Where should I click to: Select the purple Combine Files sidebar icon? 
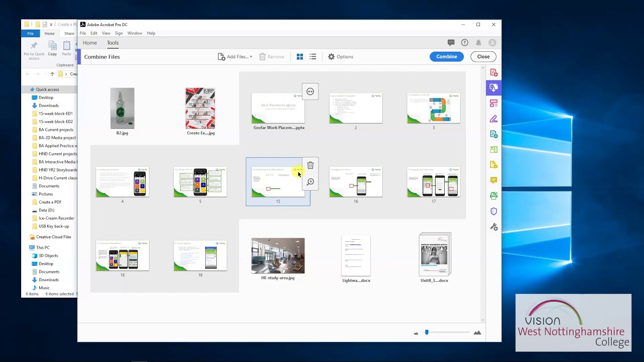[x=494, y=87]
